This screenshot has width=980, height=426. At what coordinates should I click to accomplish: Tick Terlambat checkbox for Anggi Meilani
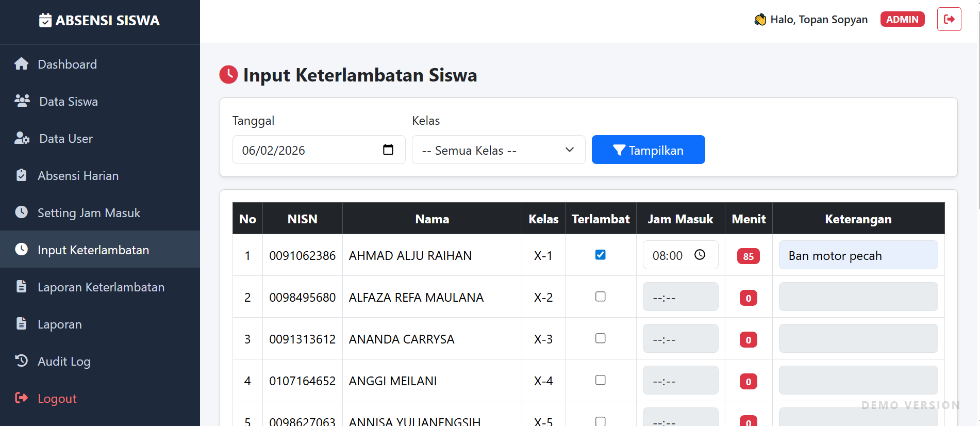[600, 380]
